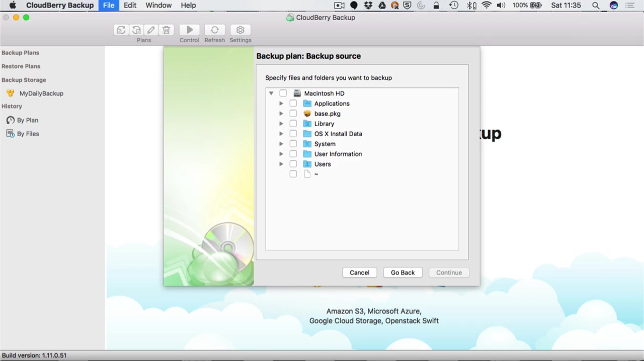
Task: Check the tilde file checkbox
Action: 293,174
